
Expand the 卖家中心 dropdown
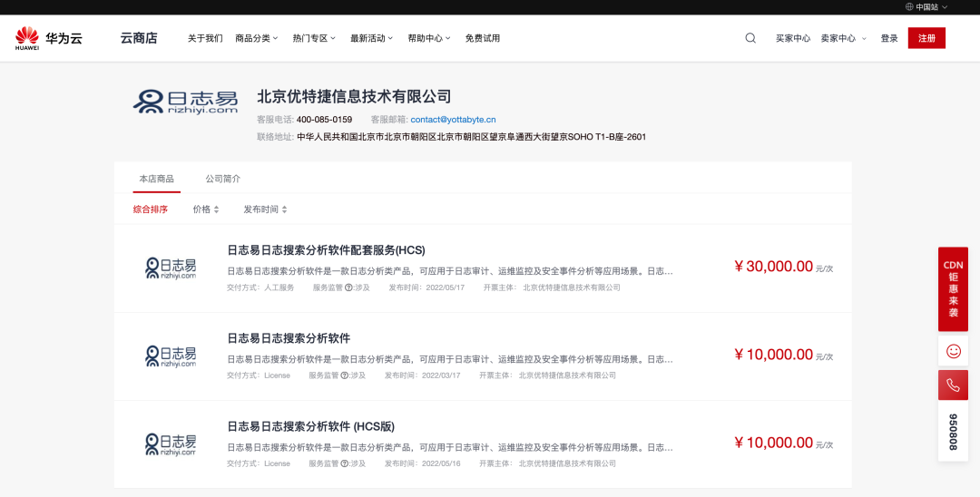click(844, 38)
